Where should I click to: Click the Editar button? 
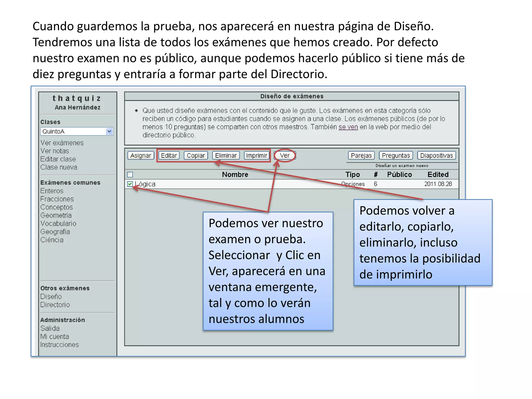pyautogui.click(x=169, y=155)
